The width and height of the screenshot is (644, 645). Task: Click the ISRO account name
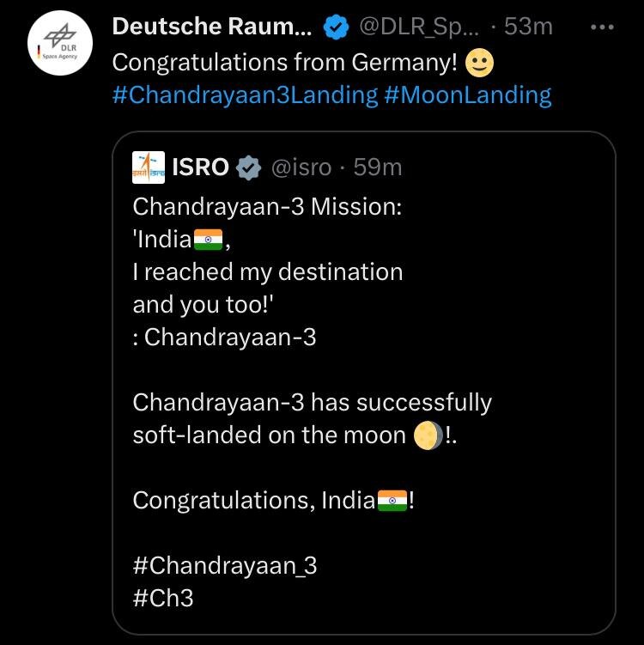[200, 167]
